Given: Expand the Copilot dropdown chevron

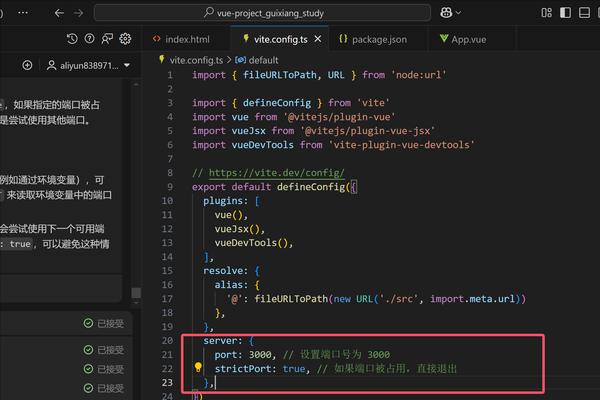Looking at the screenshot, I should coord(458,13).
